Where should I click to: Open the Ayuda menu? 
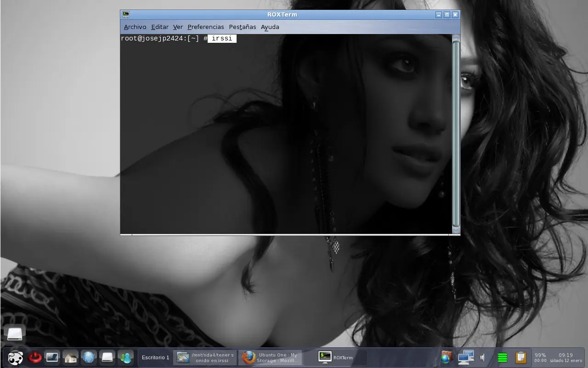(x=270, y=27)
